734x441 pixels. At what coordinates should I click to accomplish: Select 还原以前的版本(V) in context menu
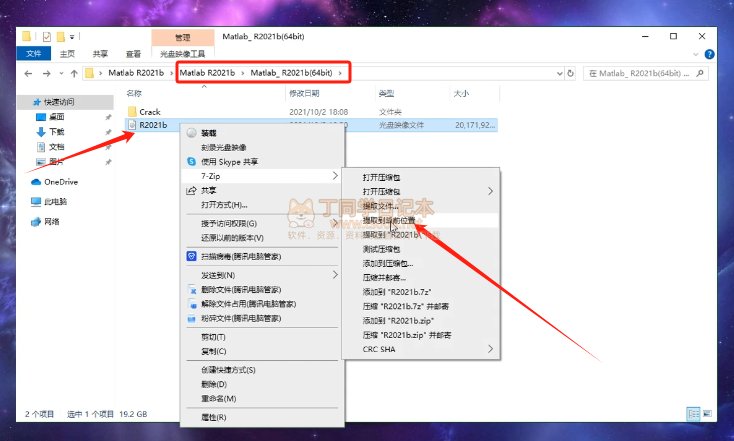click(232, 238)
